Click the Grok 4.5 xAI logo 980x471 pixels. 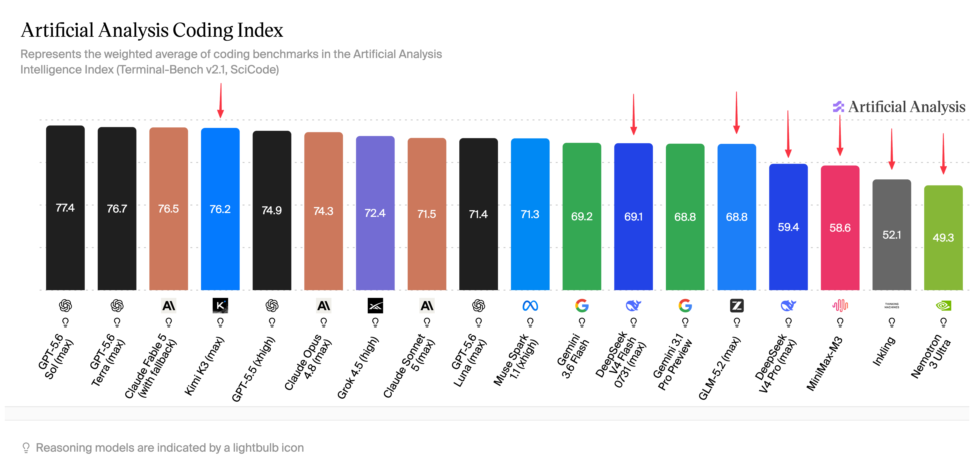(x=375, y=305)
